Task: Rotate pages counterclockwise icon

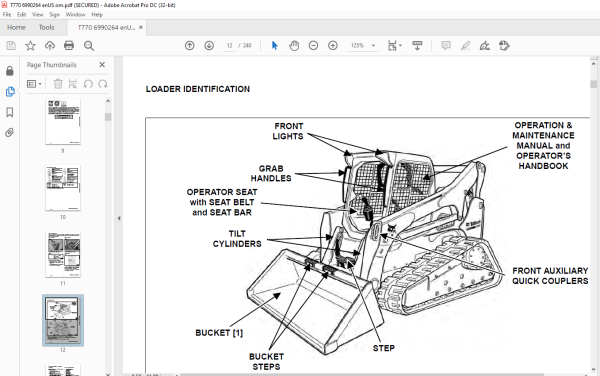Action: pos(88,84)
